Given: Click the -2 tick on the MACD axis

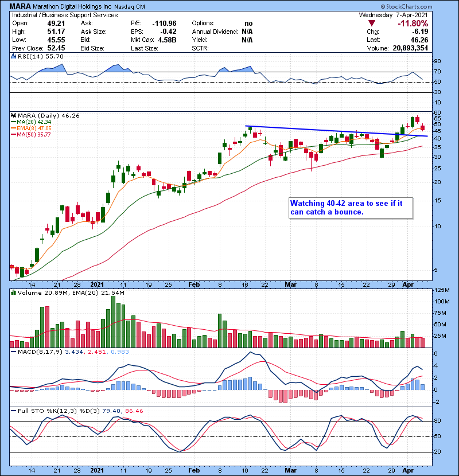Looking at the screenshot, I should [x=437, y=402].
